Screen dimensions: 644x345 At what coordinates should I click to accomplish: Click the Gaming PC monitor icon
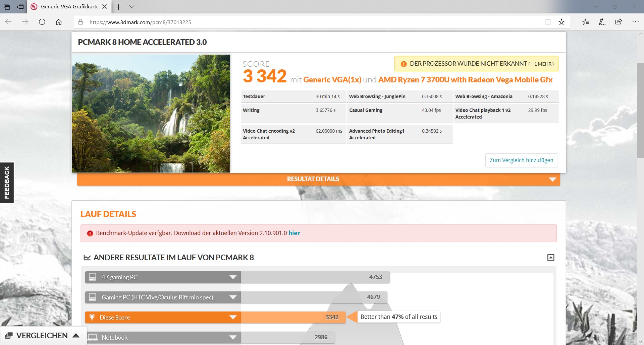(x=93, y=297)
